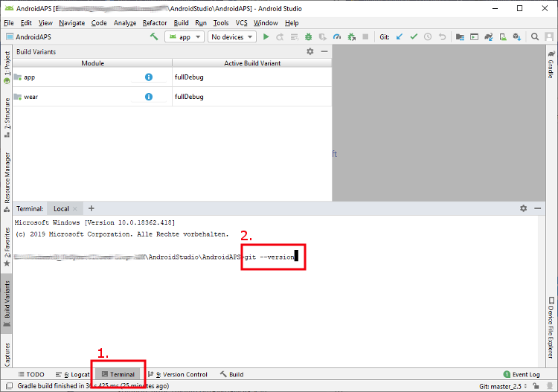Close the Local terminal tab

tap(74, 209)
